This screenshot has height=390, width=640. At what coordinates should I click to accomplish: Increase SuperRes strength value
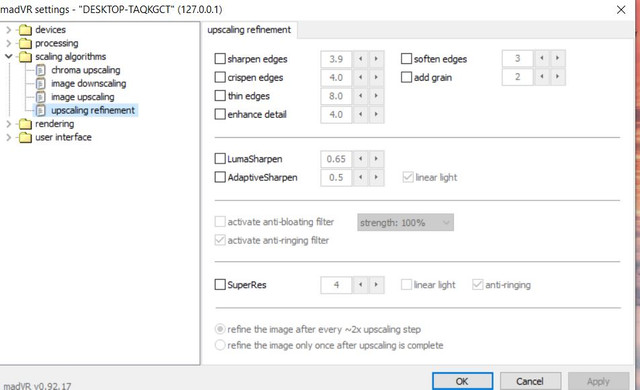[x=376, y=285]
